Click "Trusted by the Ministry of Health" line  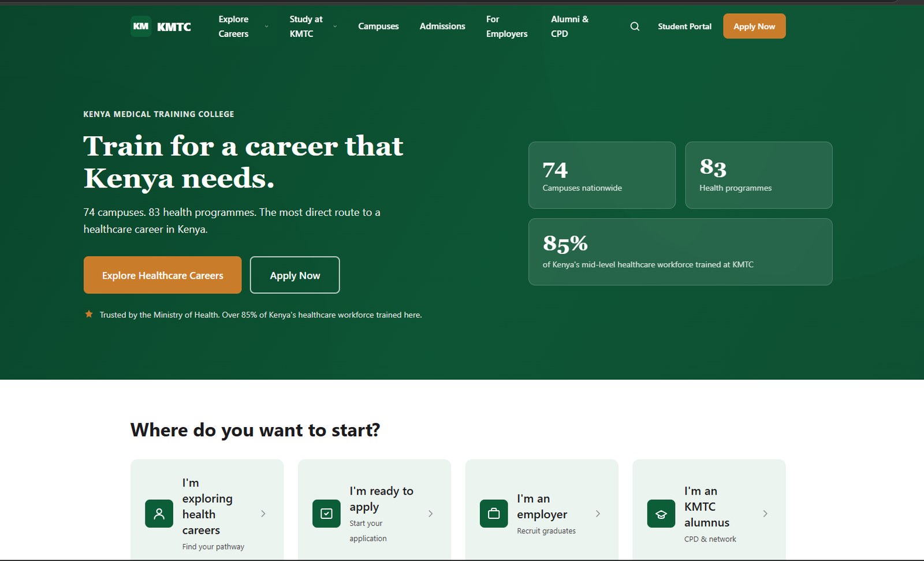pos(260,315)
